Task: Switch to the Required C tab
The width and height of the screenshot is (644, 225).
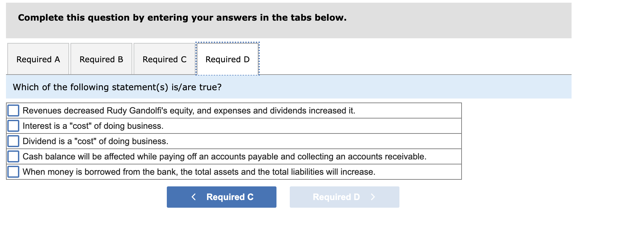Action: tap(164, 59)
